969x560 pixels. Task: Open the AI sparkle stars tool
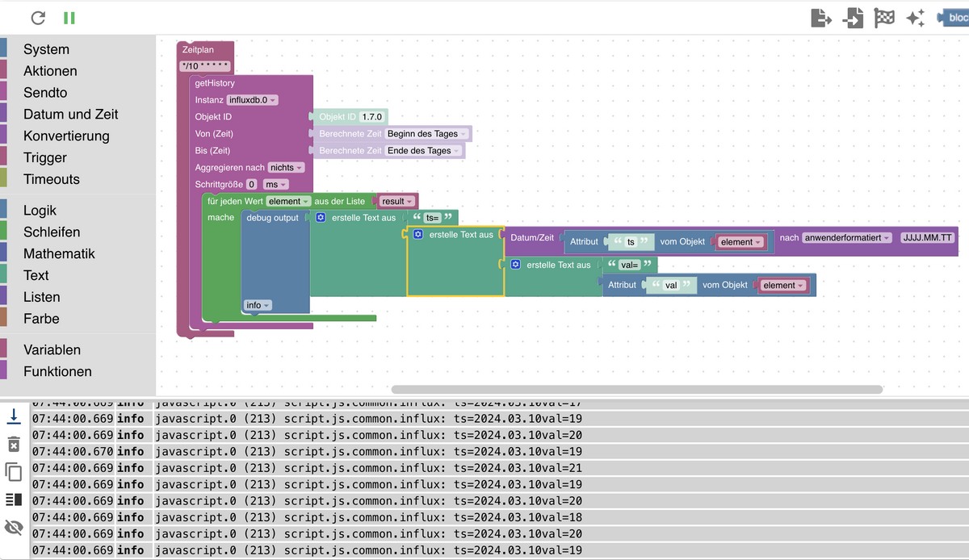pyautogui.click(x=916, y=18)
